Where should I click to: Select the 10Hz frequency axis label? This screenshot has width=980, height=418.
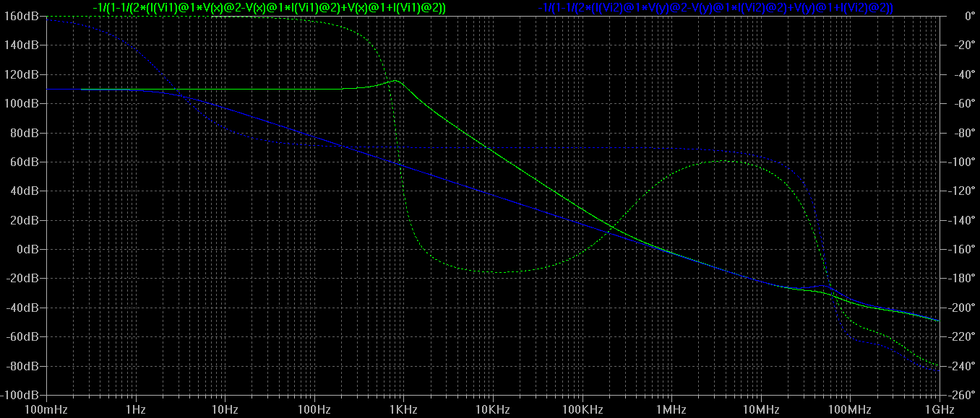pos(225,410)
